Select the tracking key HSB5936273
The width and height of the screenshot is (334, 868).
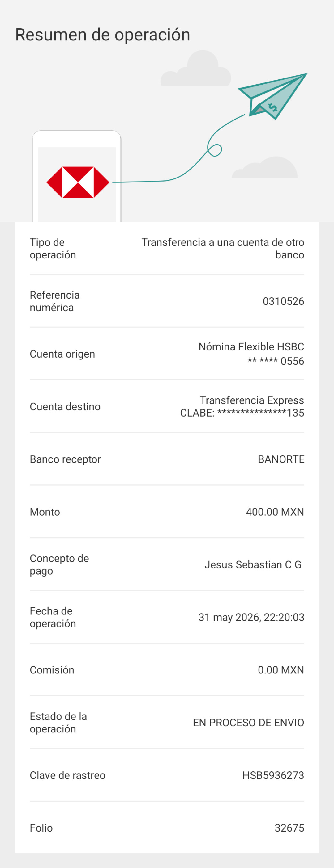coord(273,775)
